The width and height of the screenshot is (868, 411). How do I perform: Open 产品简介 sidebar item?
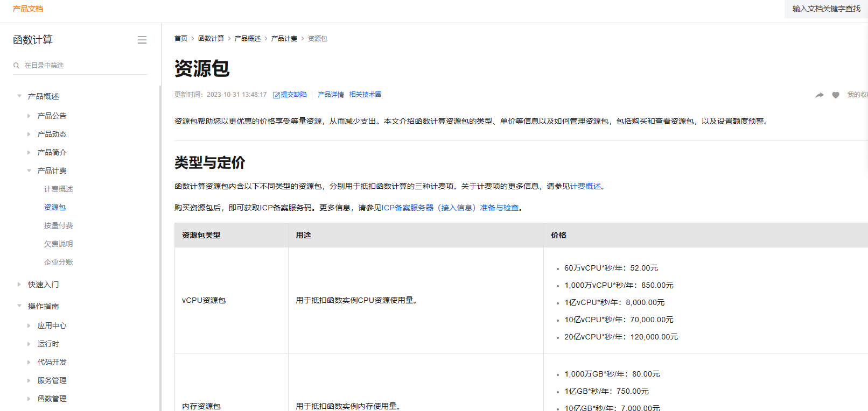pos(52,152)
